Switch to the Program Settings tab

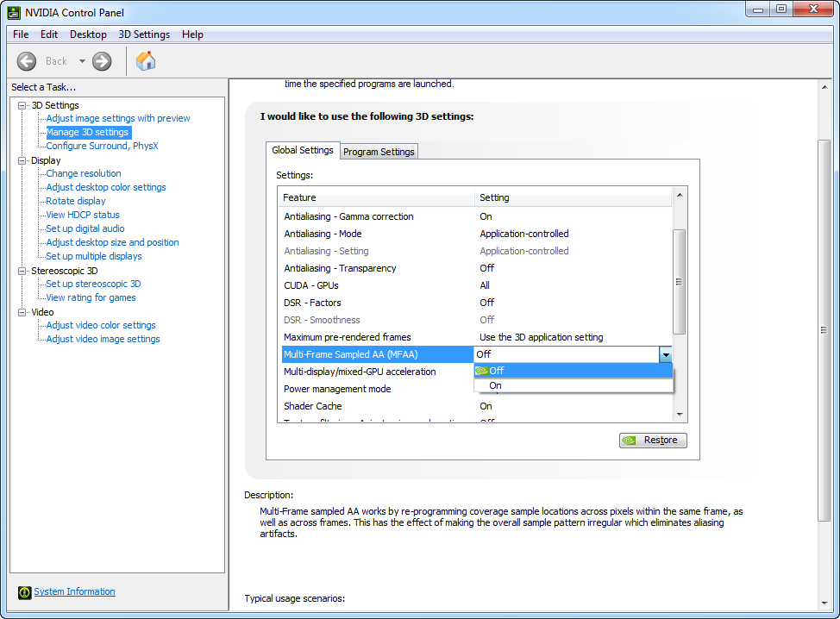[x=379, y=152]
